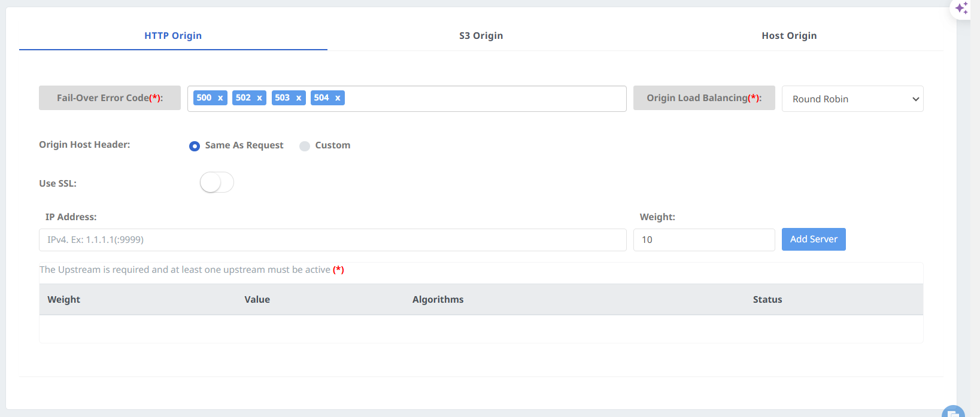Switch to the S3 Origin tab

point(481,36)
